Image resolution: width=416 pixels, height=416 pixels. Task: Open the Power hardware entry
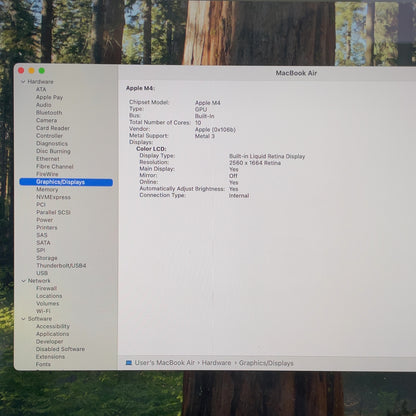coord(45,220)
